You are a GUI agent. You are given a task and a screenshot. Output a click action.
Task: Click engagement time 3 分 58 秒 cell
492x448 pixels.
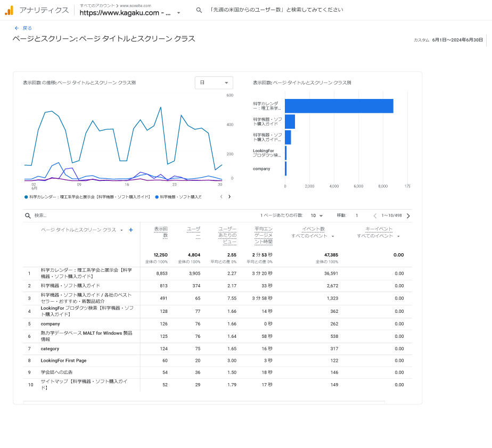tap(263, 298)
